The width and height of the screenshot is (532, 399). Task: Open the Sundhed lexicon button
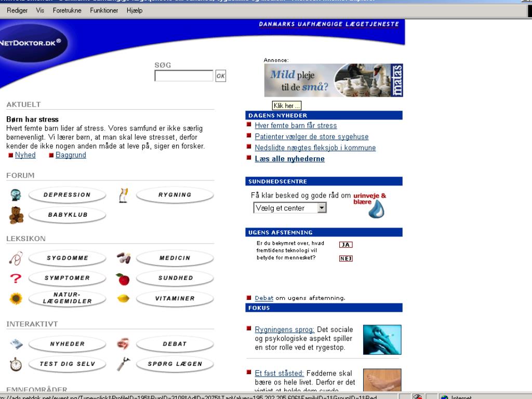[x=175, y=278]
